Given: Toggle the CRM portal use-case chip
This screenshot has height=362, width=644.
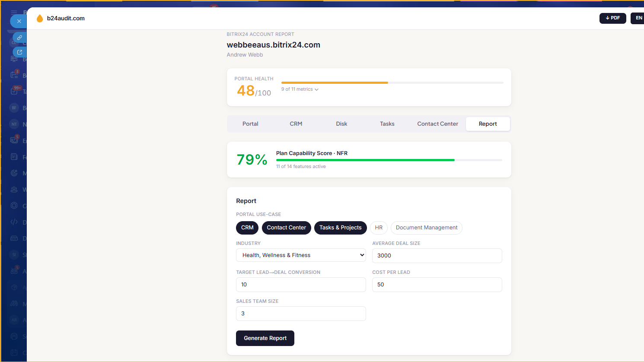Looking at the screenshot, I should [x=247, y=228].
